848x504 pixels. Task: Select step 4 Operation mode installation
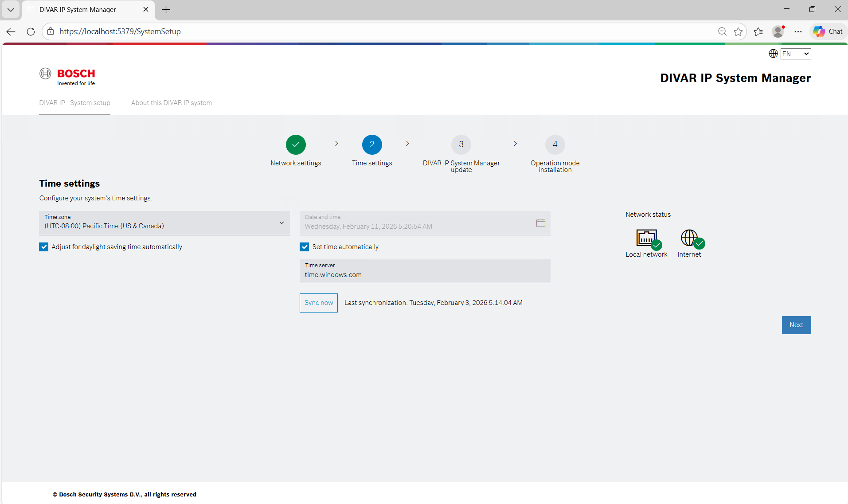[x=555, y=145]
